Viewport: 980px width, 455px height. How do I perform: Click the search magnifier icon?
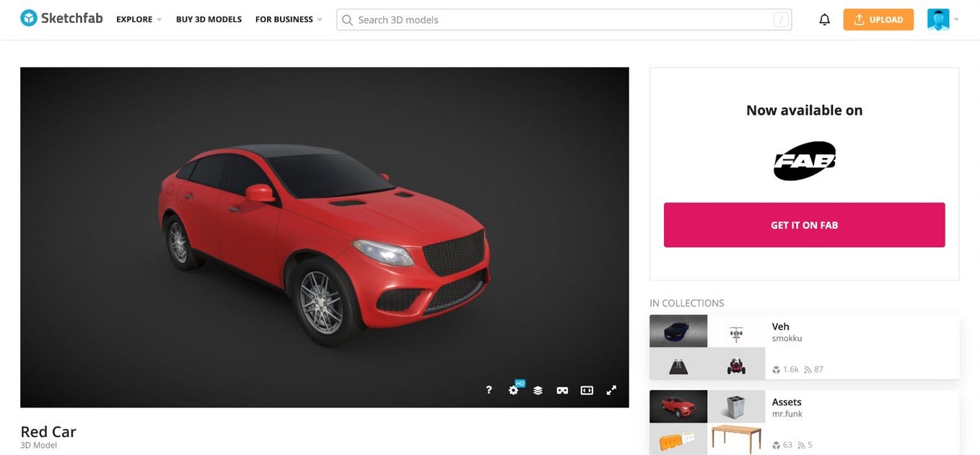click(x=347, y=19)
